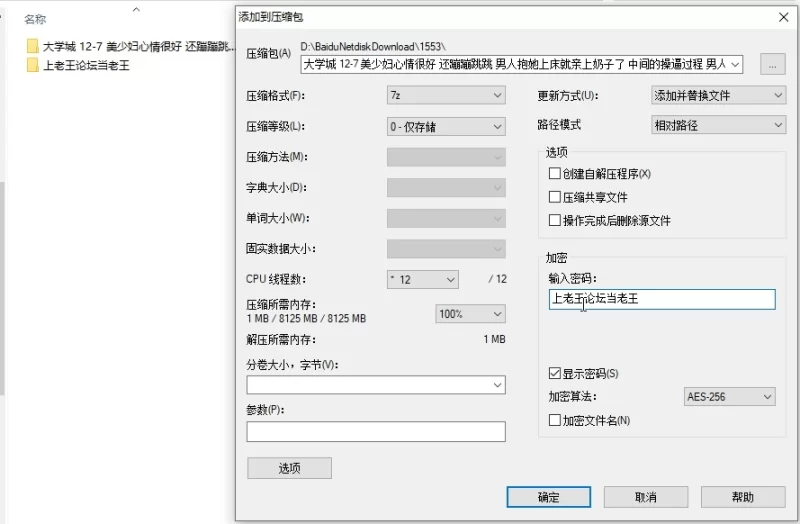Open the browse button next to archive path
Image resolution: width=800 pixels, height=524 pixels.
pyautogui.click(x=772, y=64)
